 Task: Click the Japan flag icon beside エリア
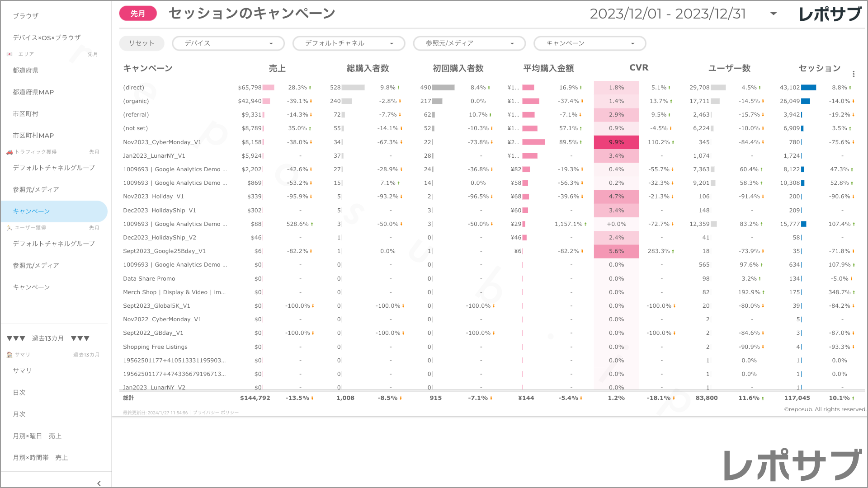(x=9, y=54)
